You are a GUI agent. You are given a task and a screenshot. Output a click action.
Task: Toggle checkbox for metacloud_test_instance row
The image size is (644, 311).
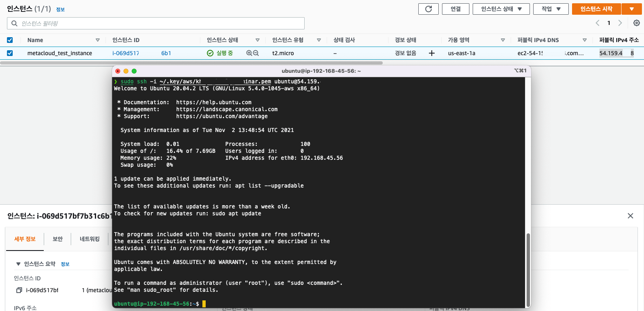10,53
